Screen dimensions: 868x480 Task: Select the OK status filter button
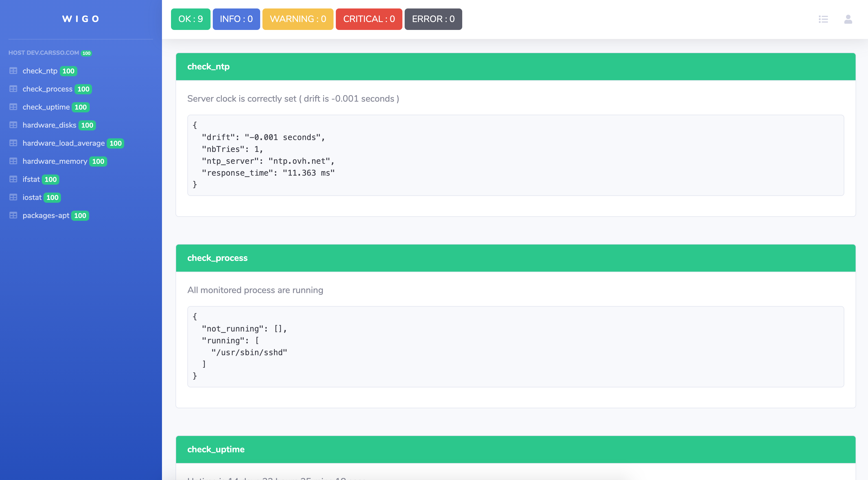pos(191,18)
